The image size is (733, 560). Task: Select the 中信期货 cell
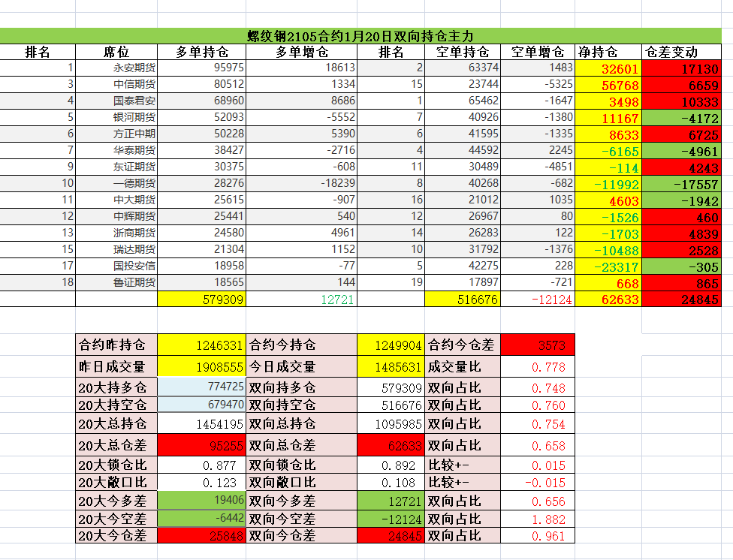(x=116, y=84)
